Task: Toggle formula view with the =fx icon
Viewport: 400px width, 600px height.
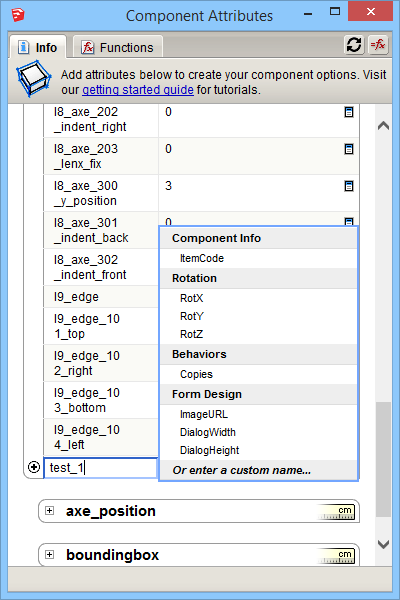Action: [x=378, y=45]
